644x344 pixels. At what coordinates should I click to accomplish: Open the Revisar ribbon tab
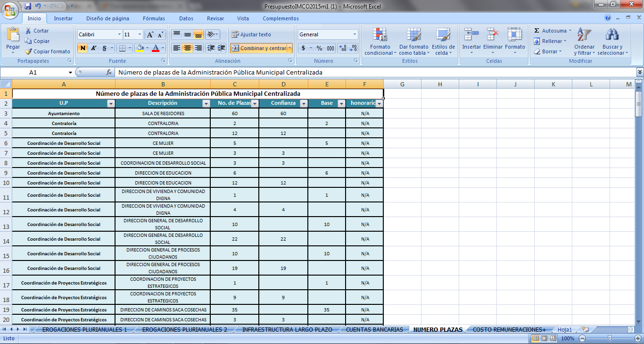click(x=215, y=18)
